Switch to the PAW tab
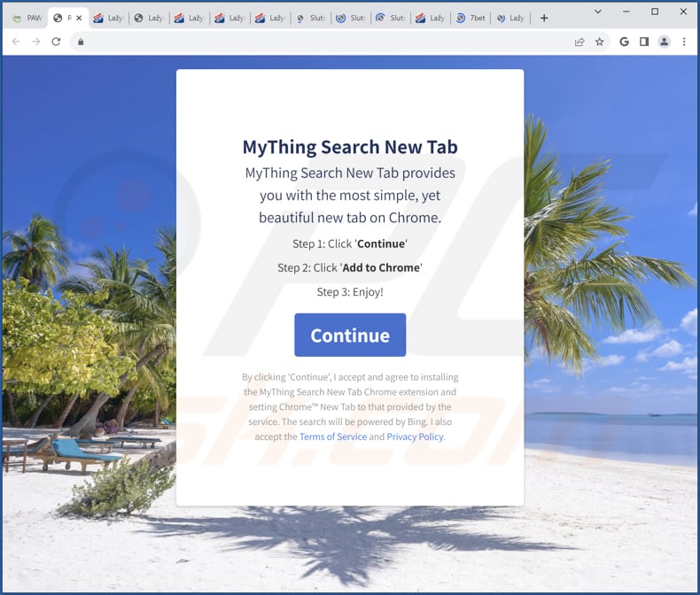 [27, 18]
